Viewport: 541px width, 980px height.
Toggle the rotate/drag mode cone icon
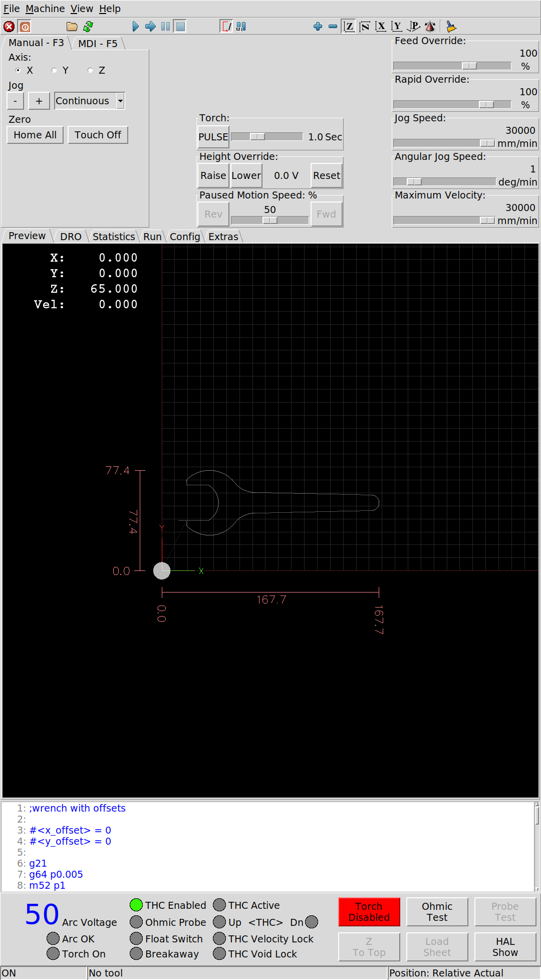click(430, 27)
